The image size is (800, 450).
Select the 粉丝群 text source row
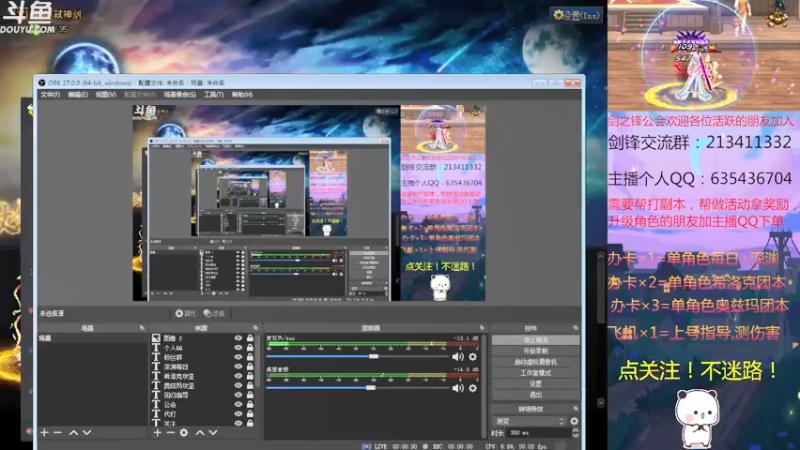(x=203, y=357)
